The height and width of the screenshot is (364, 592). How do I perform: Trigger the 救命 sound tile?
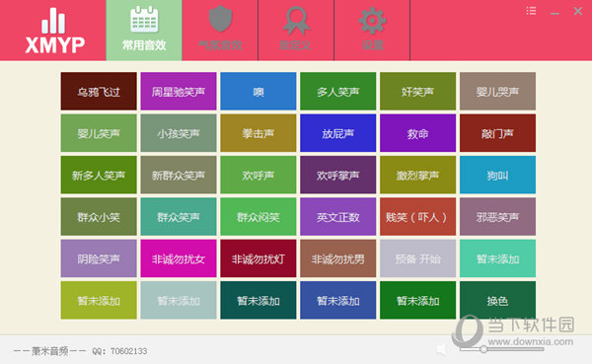tap(418, 133)
